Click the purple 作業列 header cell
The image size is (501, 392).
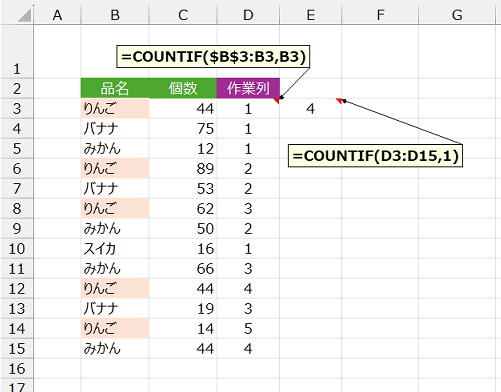[x=248, y=88]
